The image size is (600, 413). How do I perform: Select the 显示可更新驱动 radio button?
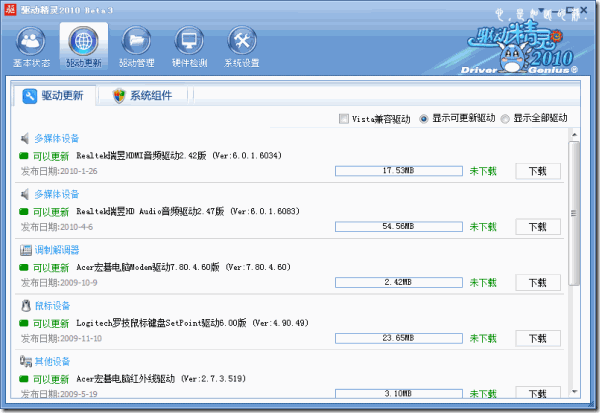click(x=423, y=119)
